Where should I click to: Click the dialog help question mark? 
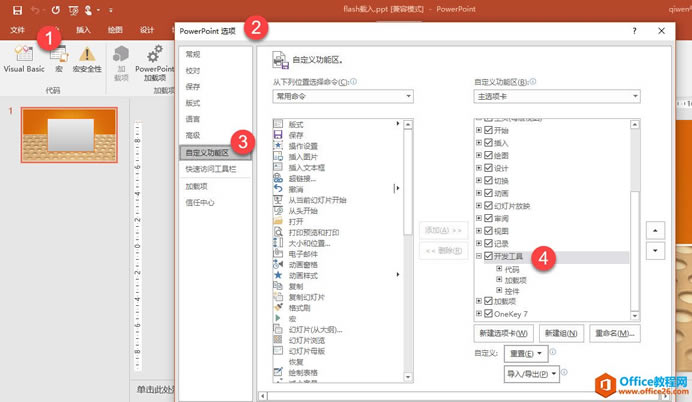coord(635,31)
